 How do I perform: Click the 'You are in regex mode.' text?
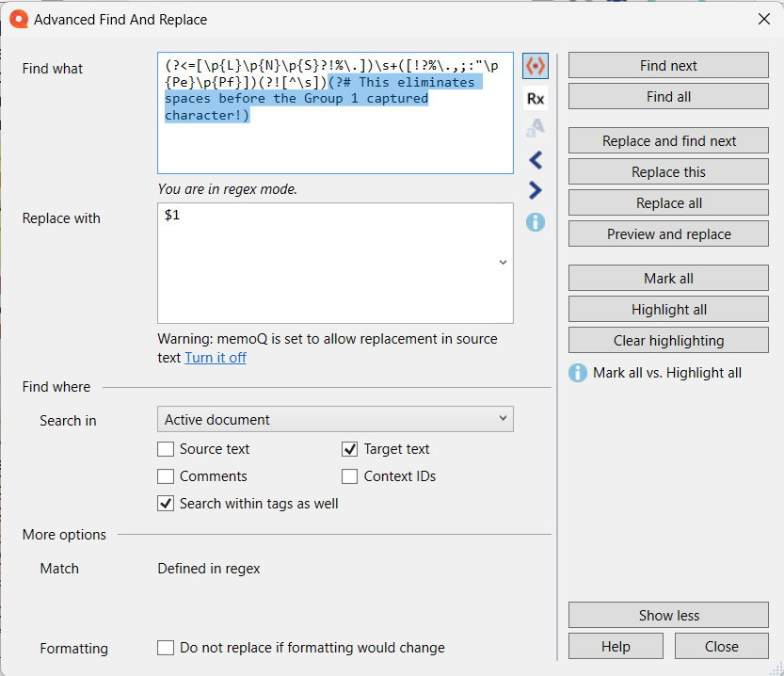click(228, 189)
